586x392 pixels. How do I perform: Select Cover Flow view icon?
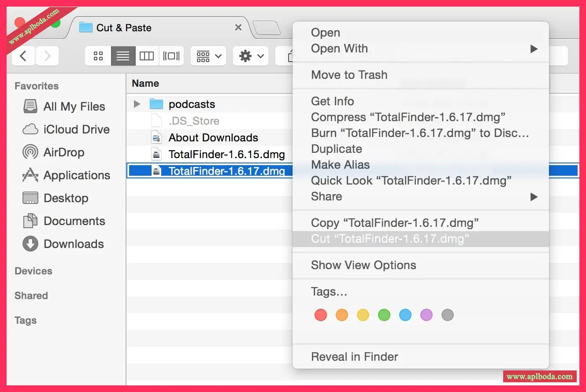[171, 56]
